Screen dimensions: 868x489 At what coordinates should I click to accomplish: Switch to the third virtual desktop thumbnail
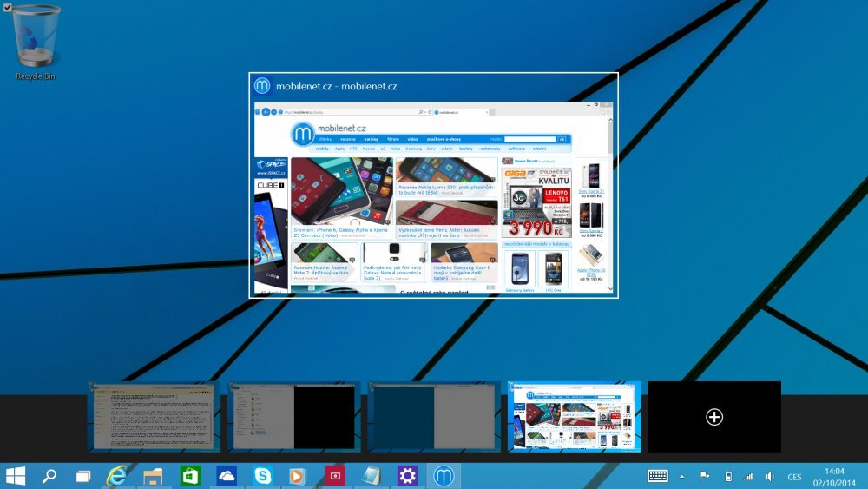click(x=434, y=416)
